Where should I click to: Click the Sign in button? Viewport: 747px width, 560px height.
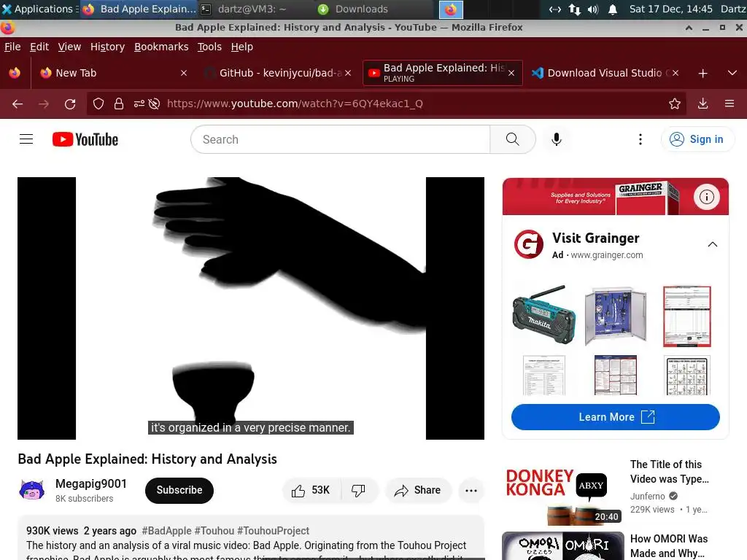697,139
